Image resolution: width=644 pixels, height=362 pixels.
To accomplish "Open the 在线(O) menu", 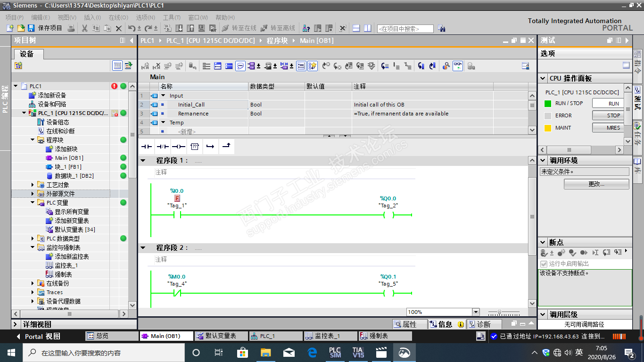I will pyautogui.click(x=118, y=17).
